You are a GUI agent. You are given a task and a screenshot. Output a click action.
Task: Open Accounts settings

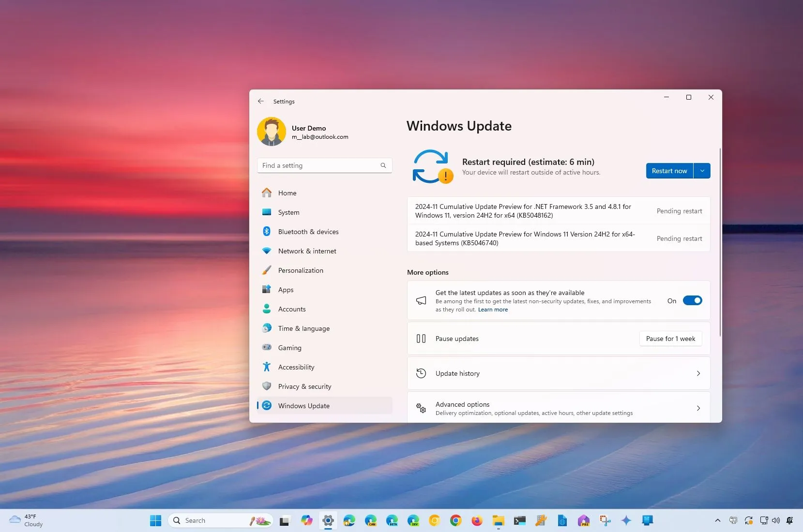[291, 309]
